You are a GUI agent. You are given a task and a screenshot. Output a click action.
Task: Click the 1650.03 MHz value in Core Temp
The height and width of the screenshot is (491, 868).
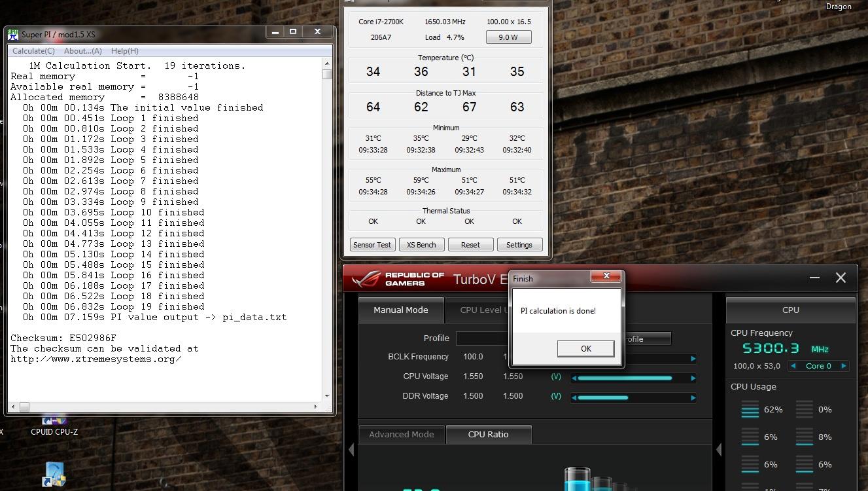pyautogui.click(x=445, y=22)
